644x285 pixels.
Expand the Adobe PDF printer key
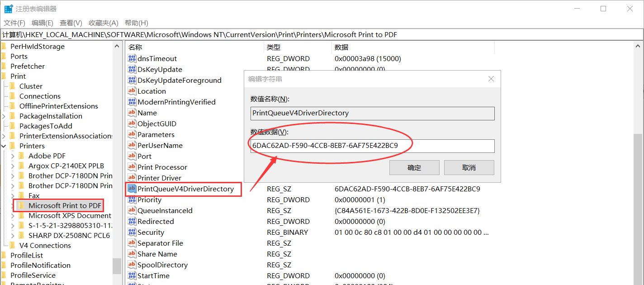click(13, 156)
